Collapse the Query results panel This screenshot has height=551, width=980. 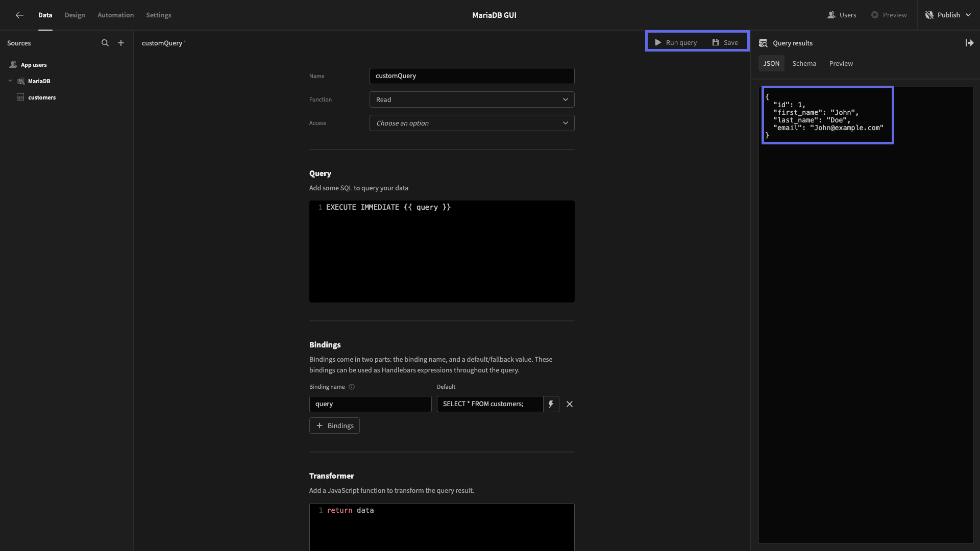969,43
